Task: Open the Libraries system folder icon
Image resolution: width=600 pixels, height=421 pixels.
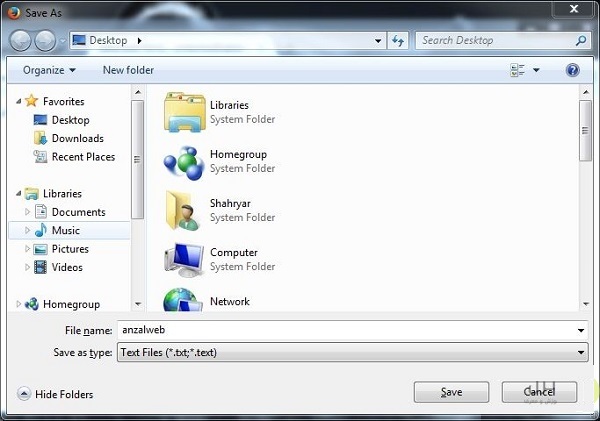Action: (x=183, y=111)
